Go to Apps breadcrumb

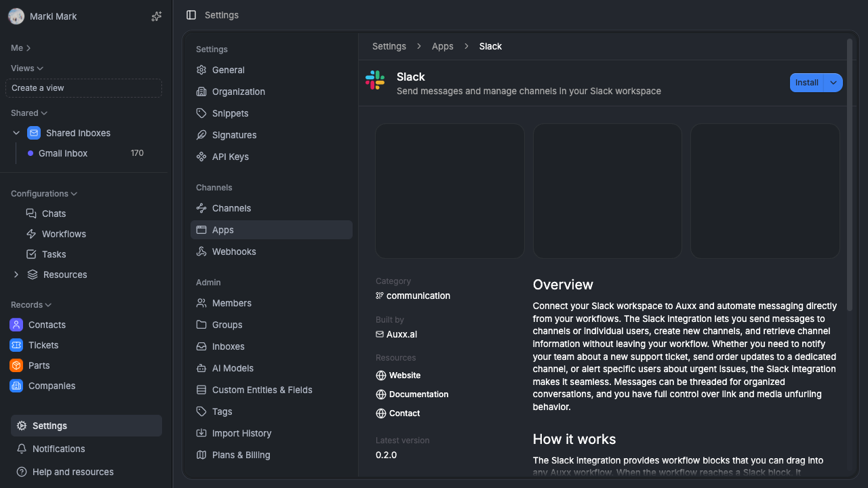click(443, 46)
